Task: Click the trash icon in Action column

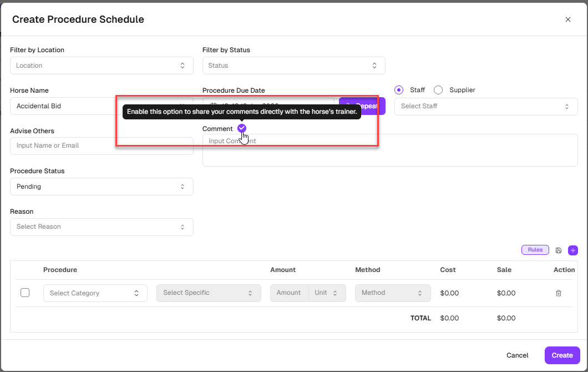Action: 559,293
